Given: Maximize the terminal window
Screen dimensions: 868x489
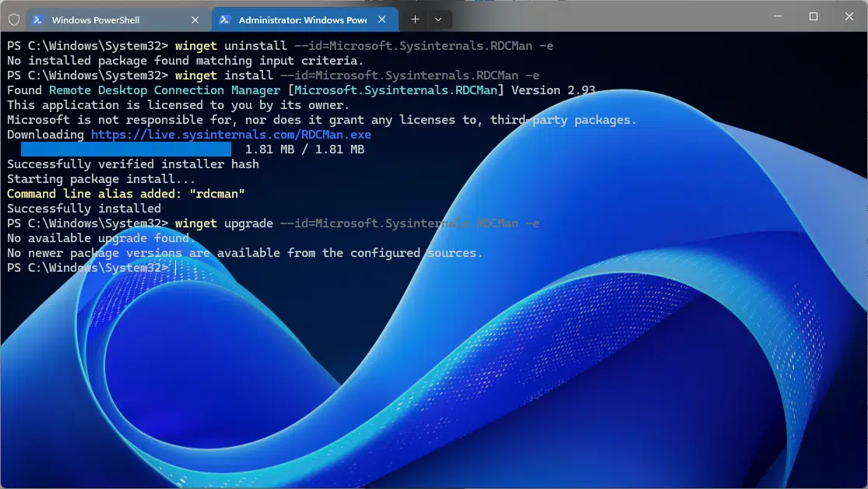Looking at the screenshot, I should (812, 16).
